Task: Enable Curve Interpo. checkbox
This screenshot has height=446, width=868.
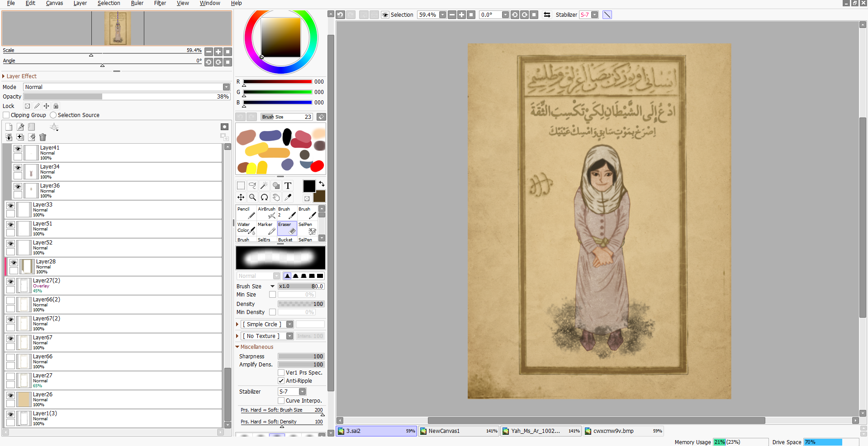Action: 281,401
